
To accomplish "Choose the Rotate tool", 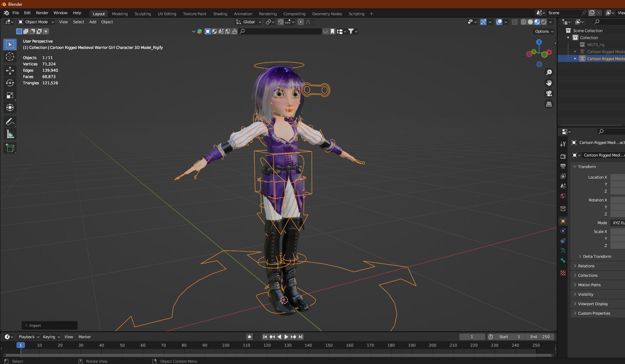I will pyautogui.click(x=10, y=83).
